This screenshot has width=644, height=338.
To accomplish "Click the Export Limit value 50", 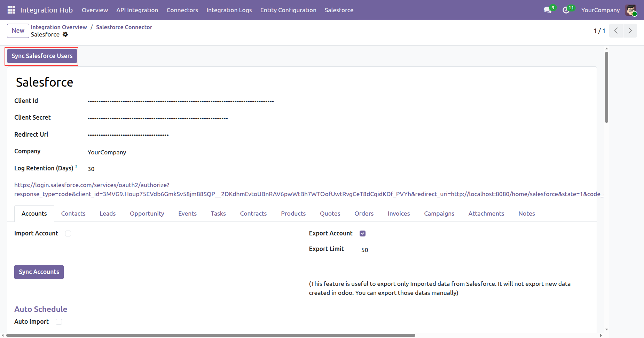I will click(x=364, y=250).
